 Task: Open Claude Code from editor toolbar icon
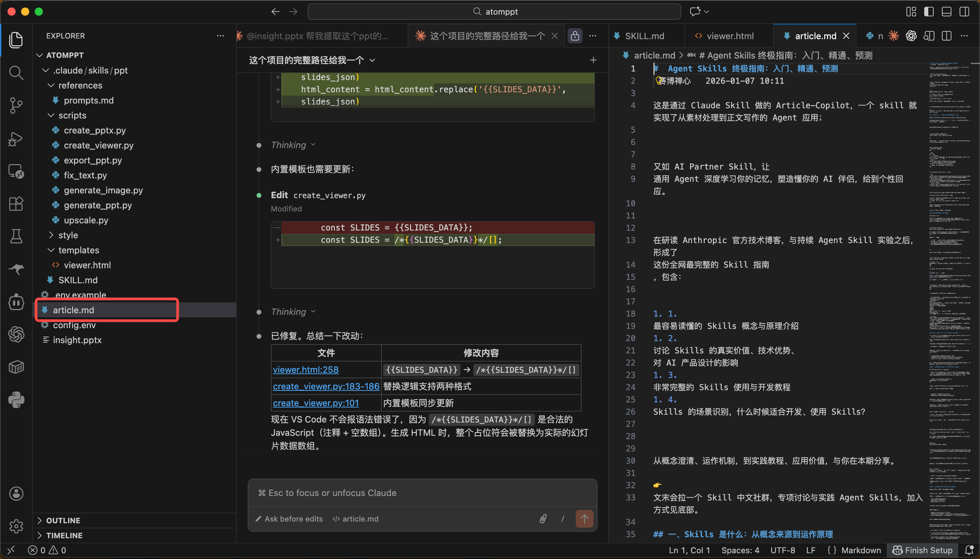pos(894,36)
